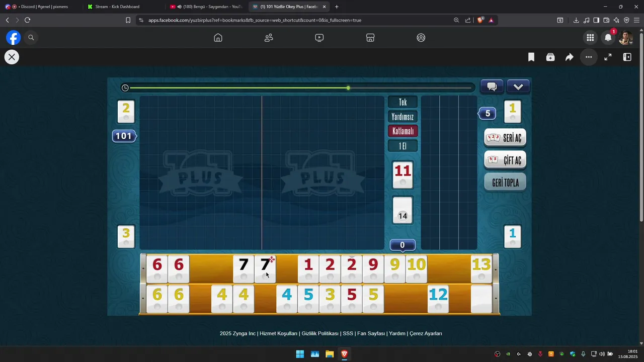The height and width of the screenshot is (362, 644).
Task: Select the red 1 tile on rack
Action: [x=308, y=269]
